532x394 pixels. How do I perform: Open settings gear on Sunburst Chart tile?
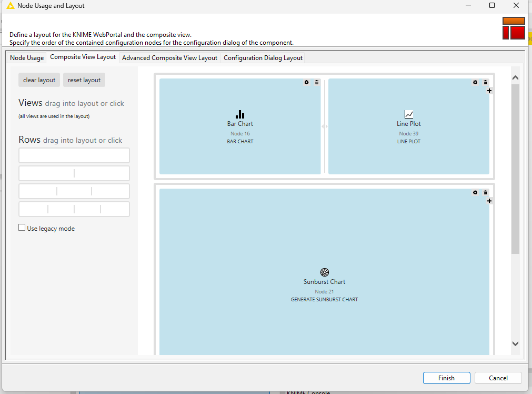point(475,193)
